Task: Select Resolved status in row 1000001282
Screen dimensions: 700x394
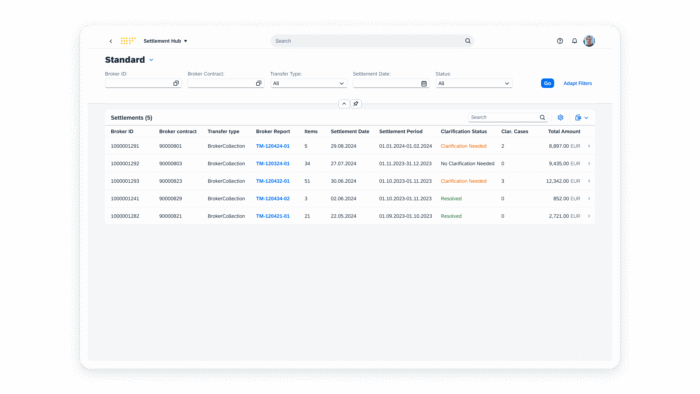Action: point(451,216)
